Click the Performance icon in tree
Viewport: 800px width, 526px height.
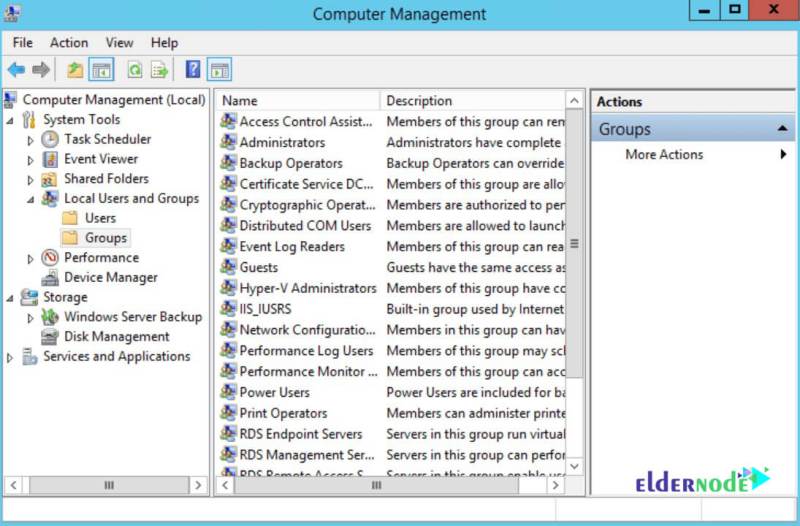pyautogui.click(x=50, y=258)
